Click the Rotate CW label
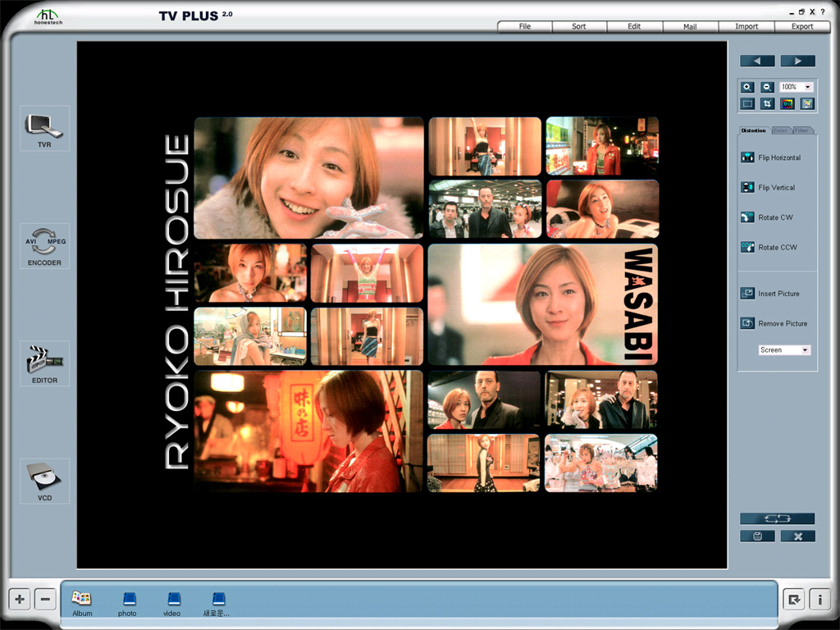Viewport: 840px width, 630px height. tap(776, 217)
